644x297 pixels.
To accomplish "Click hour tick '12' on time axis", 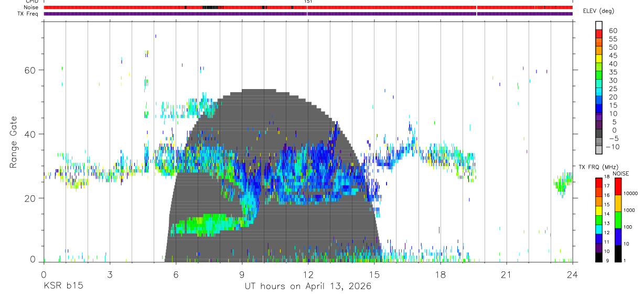I will 308,274.
